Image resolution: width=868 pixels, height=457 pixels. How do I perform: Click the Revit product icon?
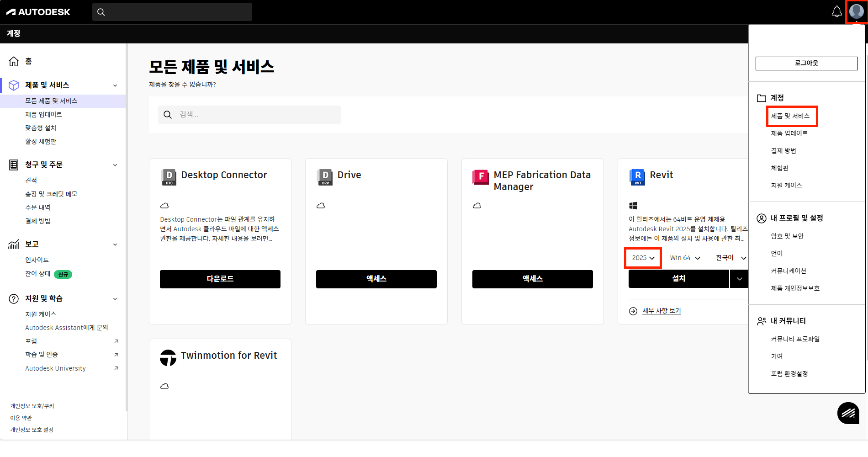pos(637,177)
